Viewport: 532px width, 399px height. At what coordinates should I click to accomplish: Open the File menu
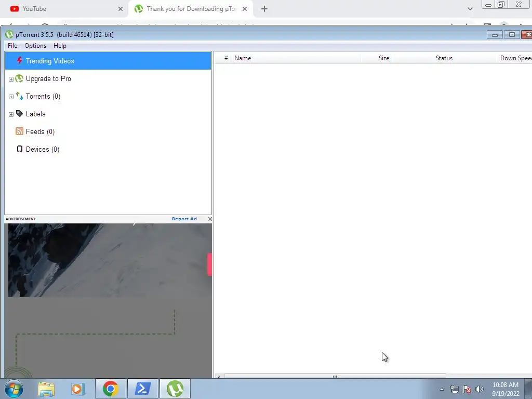coord(12,46)
